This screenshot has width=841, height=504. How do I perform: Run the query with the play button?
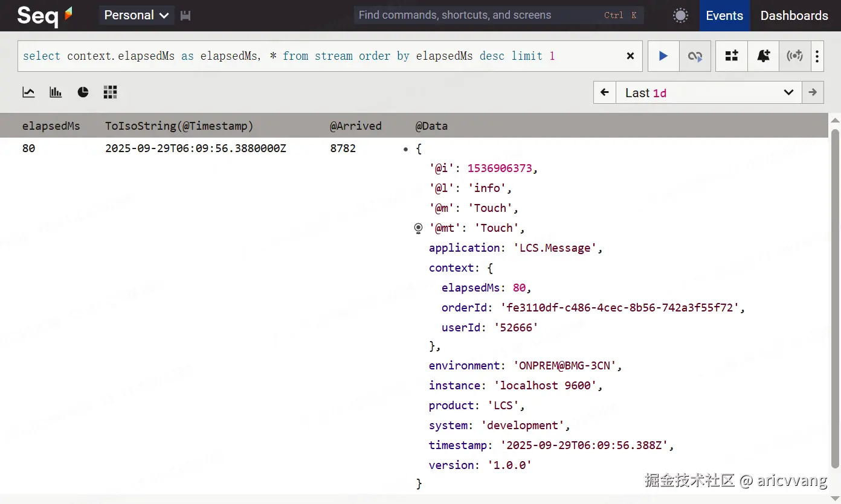663,56
